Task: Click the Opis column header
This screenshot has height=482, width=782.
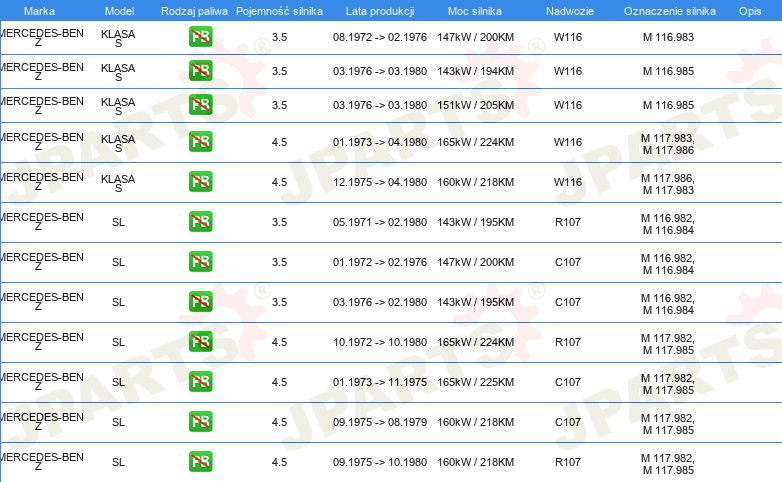Action: tap(750, 11)
